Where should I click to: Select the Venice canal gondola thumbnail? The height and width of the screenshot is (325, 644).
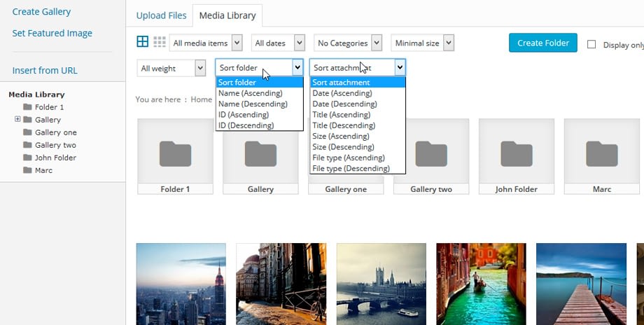click(482, 284)
